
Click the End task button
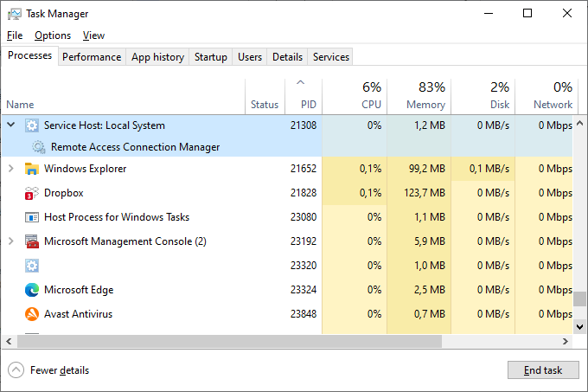click(x=543, y=370)
